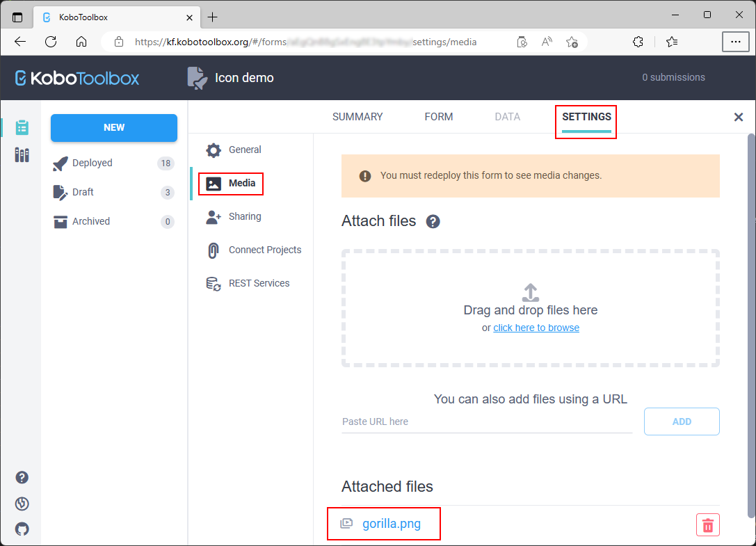The image size is (756, 546).
Task: Open the Sharing settings section
Action: tap(244, 216)
